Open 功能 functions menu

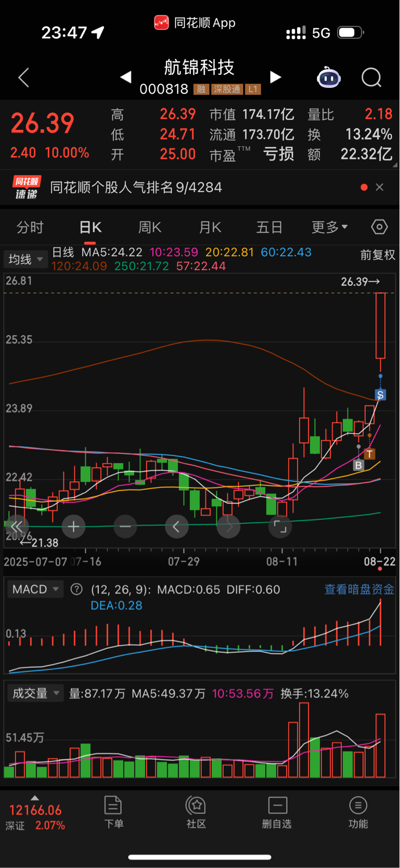coord(358,812)
